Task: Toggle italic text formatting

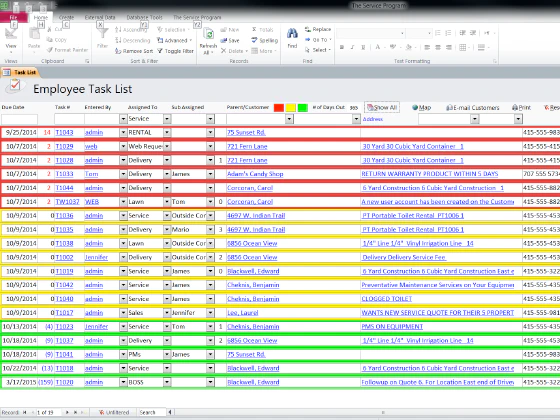Action: point(352,47)
